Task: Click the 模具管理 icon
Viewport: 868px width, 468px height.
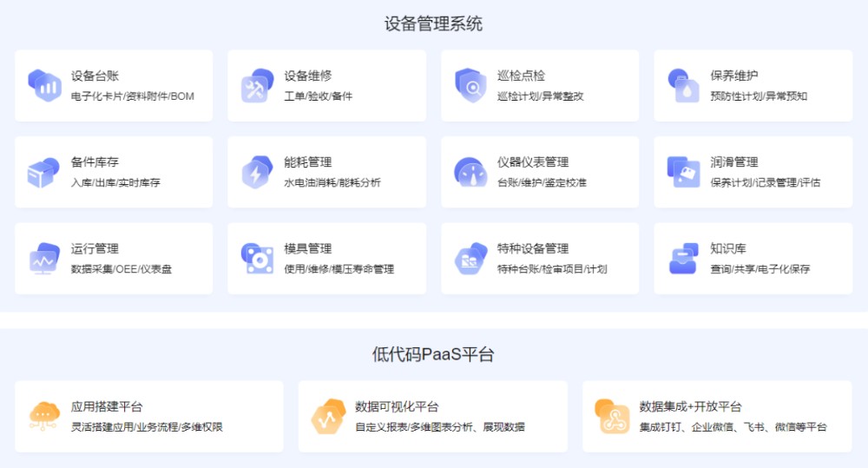Action: point(257,259)
